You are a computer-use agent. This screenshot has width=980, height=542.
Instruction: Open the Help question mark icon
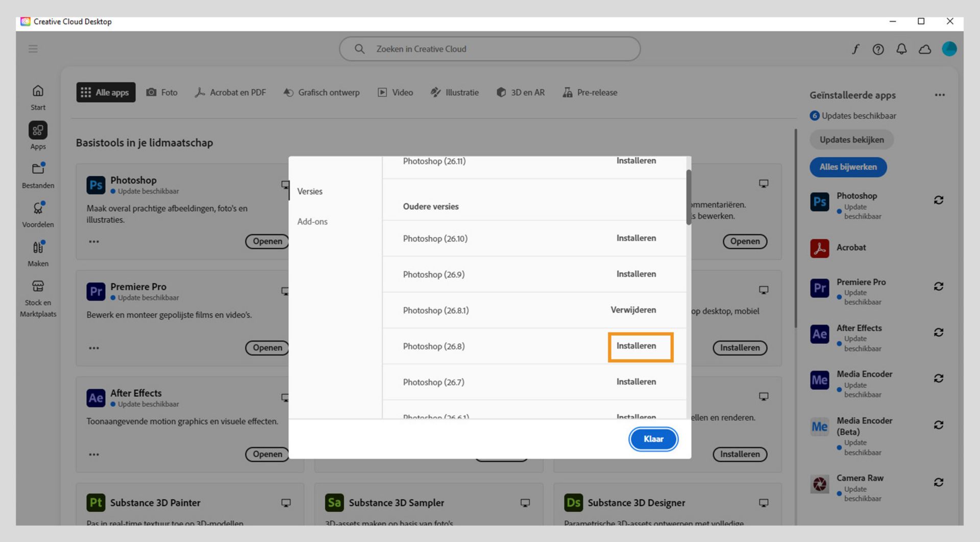click(x=878, y=49)
